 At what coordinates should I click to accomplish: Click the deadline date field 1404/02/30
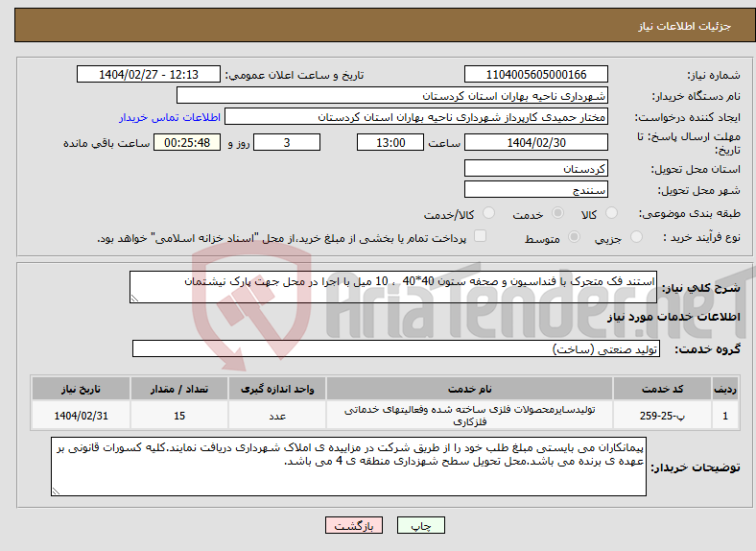click(x=535, y=142)
